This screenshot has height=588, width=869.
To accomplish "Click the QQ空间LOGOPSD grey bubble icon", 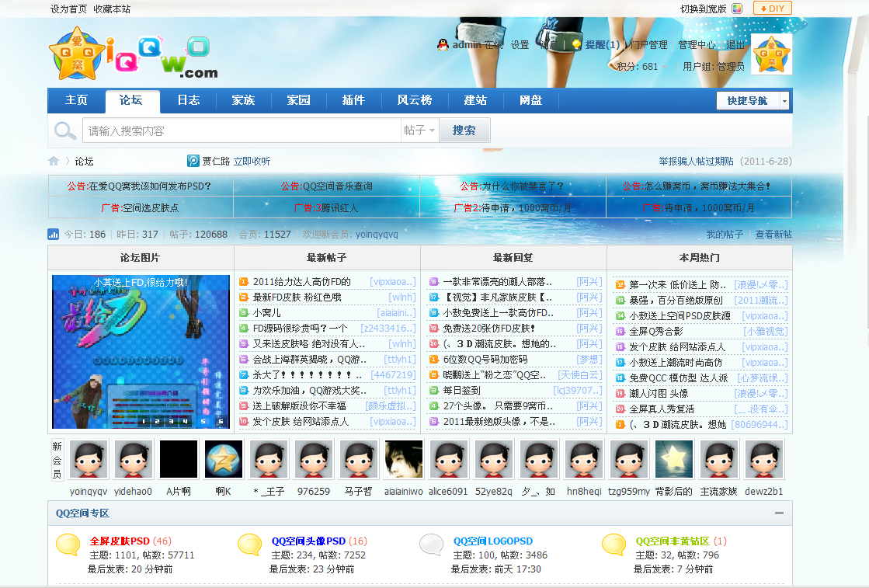I will pyautogui.click(x=432, y=545).
